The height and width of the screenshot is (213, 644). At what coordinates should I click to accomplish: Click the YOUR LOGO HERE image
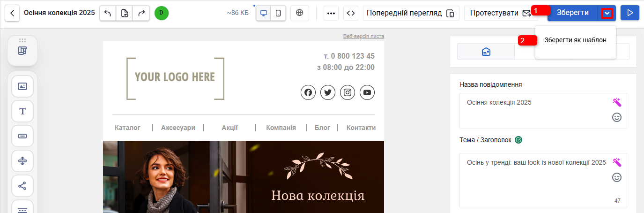[175, 78]
